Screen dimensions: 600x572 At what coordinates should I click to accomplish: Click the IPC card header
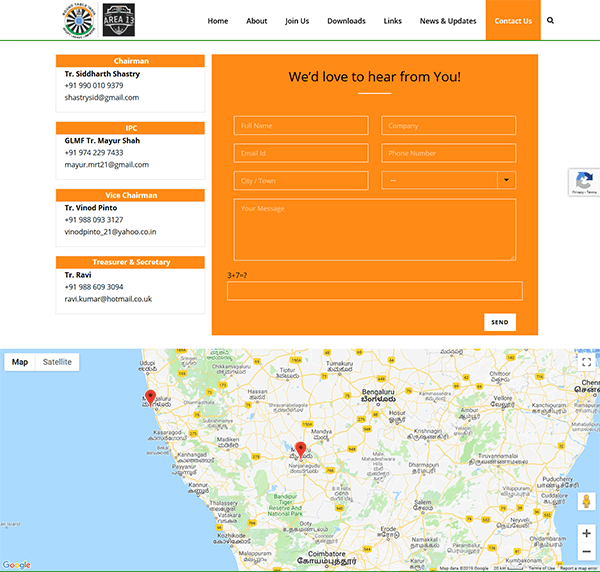(130, 128)
